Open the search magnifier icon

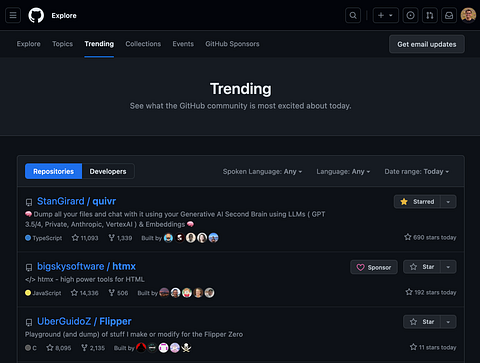(353, 15)
